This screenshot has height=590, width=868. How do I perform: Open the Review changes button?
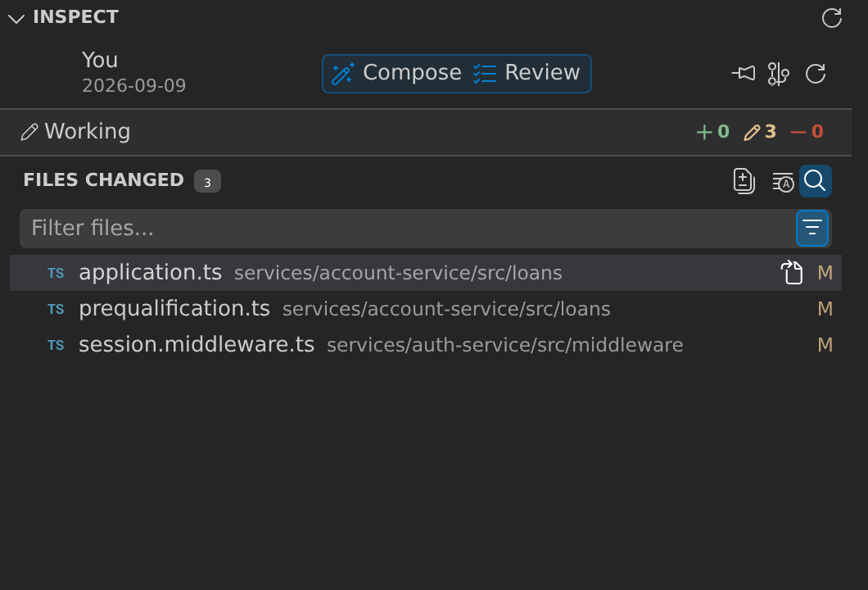[x=527, y=73]
